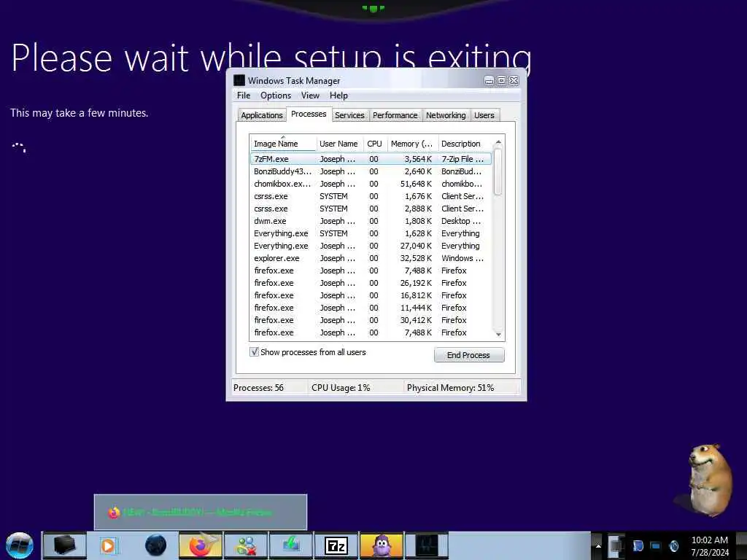Image resolution: width=747 pixels, height=560 pixels.
Task: Click the Task Manager tray meter icon
Action: [x=616, y=545]
